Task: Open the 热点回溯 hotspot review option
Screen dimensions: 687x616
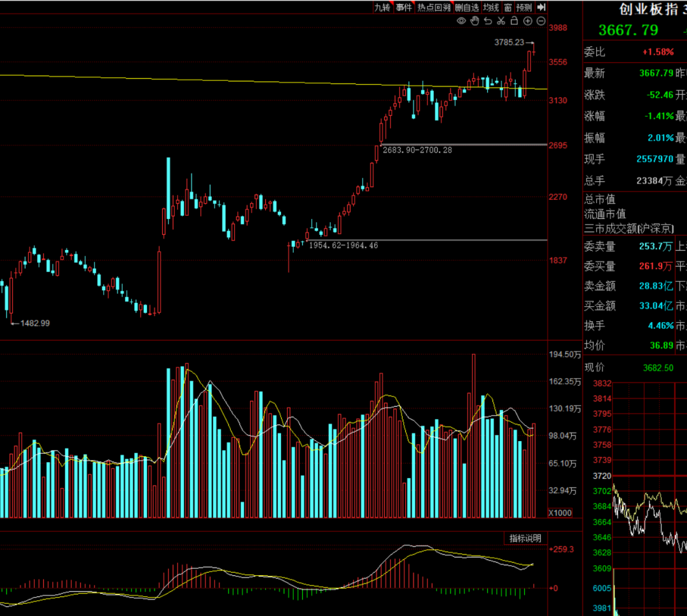Action: tap(434, 8)
